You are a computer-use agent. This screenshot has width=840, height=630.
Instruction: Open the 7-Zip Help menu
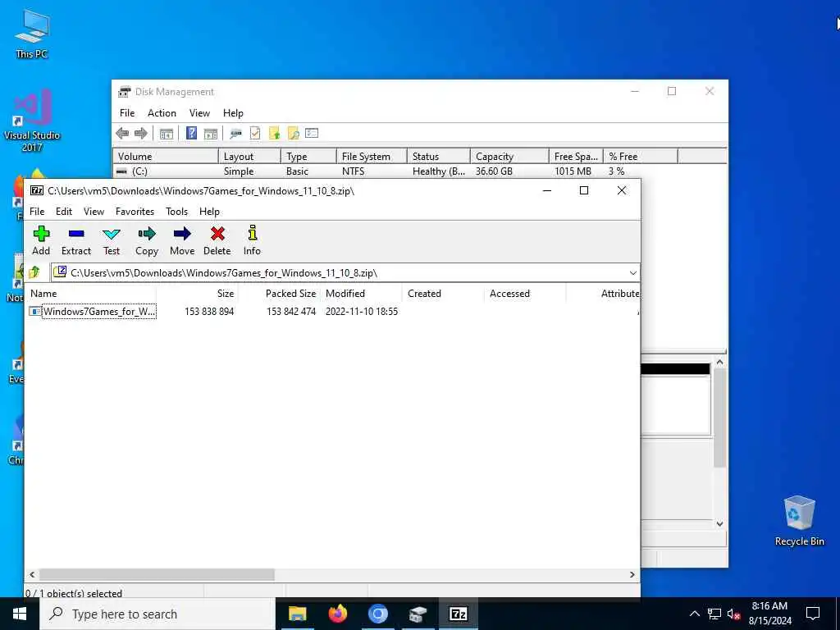[209, 212]
